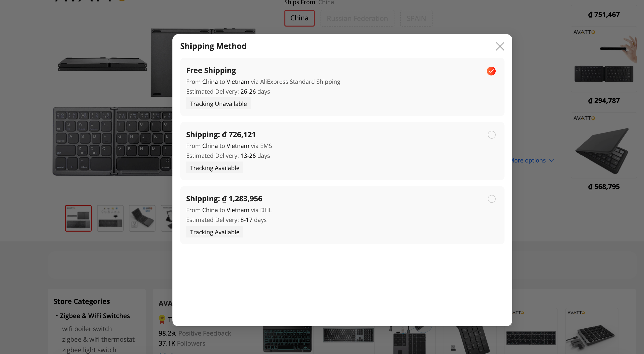Viewport: 644px width, 354px height.
Task: Open zigbee & wifi thermostat category
Action: point(98,339)
